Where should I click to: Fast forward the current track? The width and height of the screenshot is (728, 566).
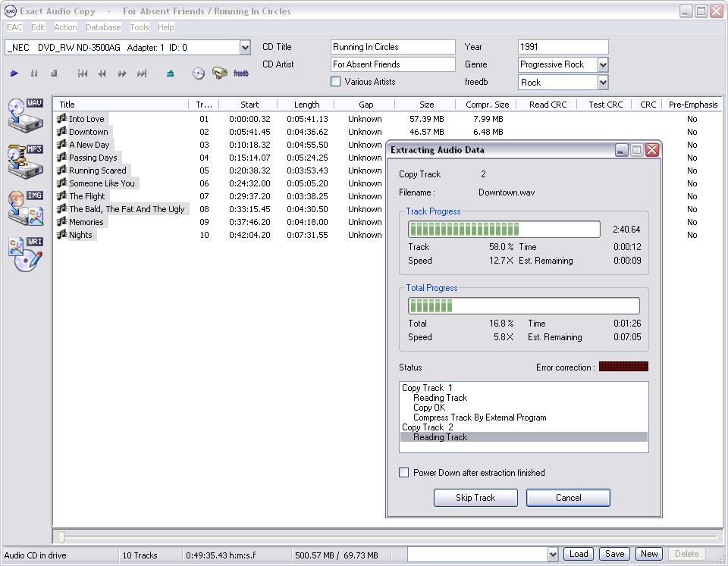point(121,73)
